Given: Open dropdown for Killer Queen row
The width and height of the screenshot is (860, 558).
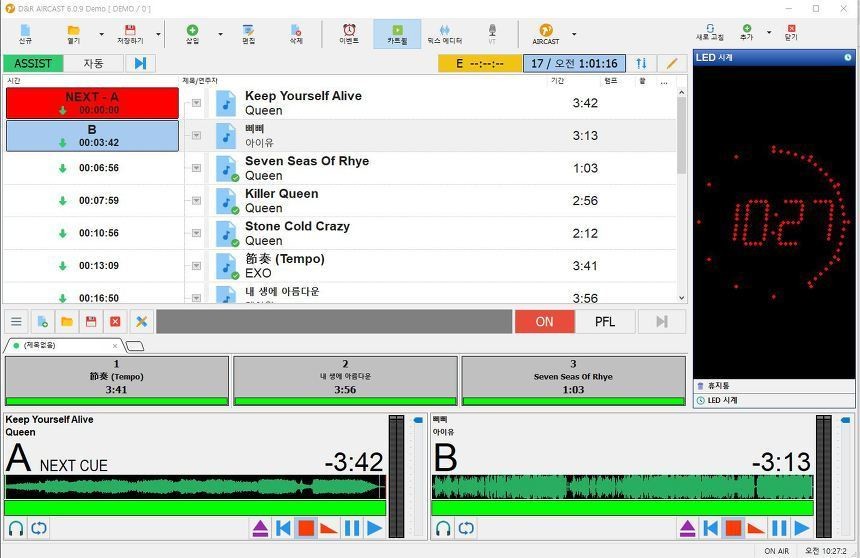Looking at the screenshot, I should 196,201.
